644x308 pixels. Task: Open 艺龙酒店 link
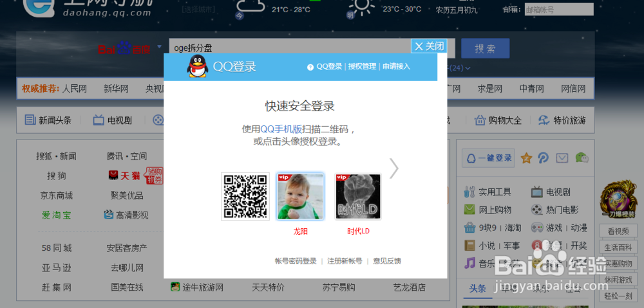tap(409, 287)
